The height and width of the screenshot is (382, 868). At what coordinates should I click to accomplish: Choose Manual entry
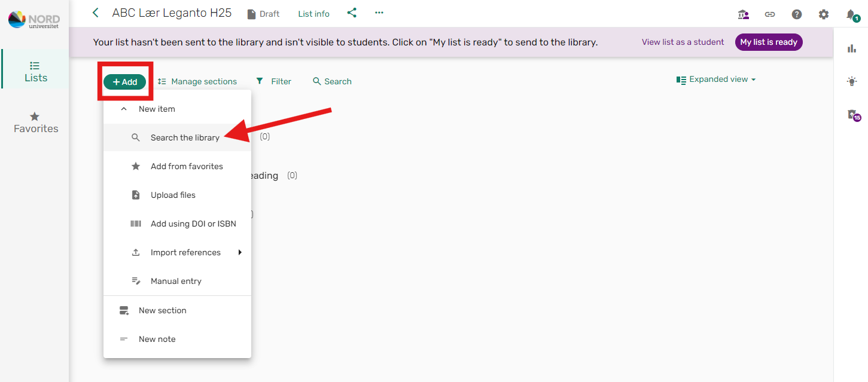177,281
